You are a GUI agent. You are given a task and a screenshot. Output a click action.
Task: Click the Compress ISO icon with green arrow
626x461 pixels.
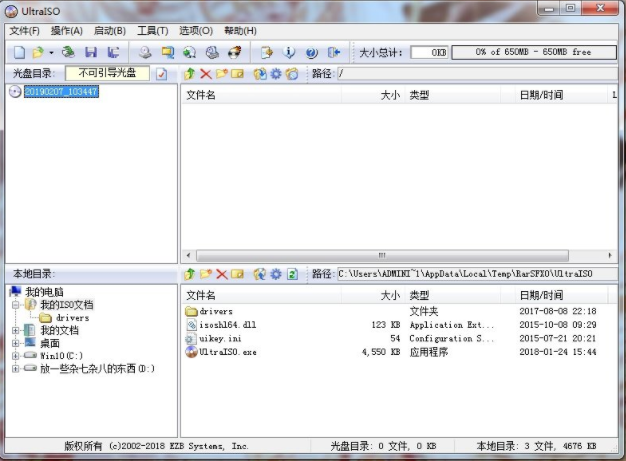pos(190,52)
